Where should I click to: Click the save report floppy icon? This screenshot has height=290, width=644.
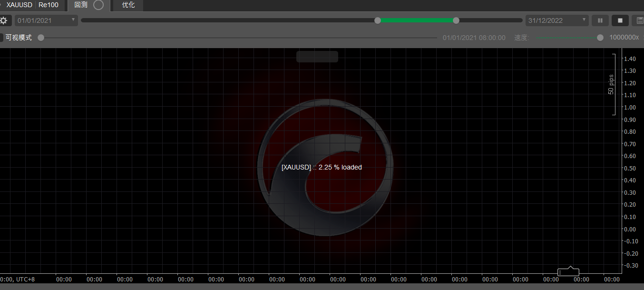639,20
